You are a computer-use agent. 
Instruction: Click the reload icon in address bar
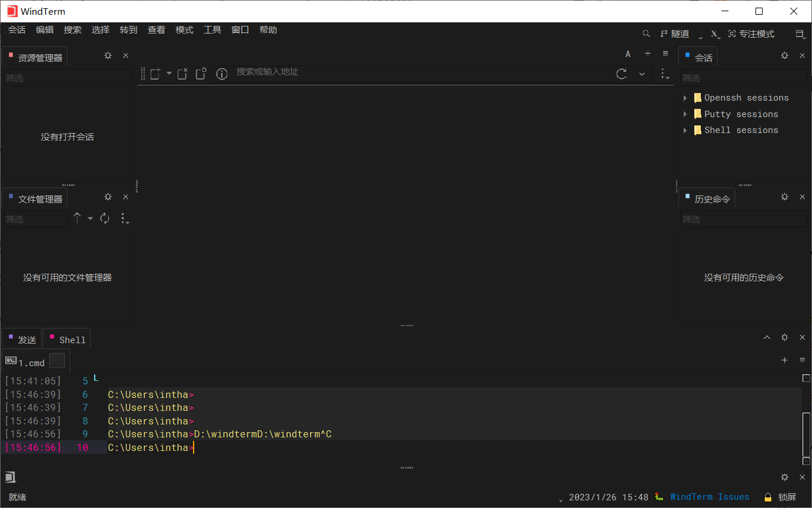[x=621, y=74]
